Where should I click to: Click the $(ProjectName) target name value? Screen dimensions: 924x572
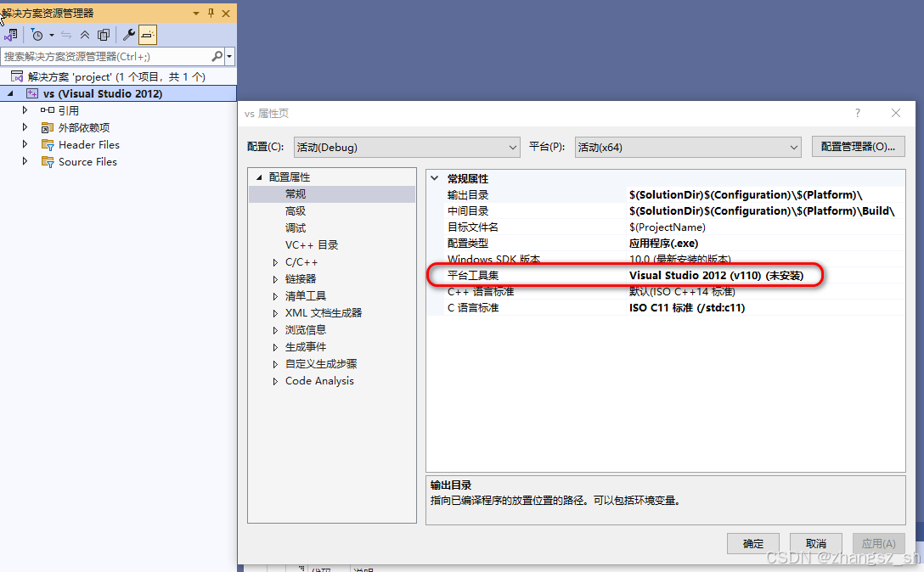click(667, 227)
